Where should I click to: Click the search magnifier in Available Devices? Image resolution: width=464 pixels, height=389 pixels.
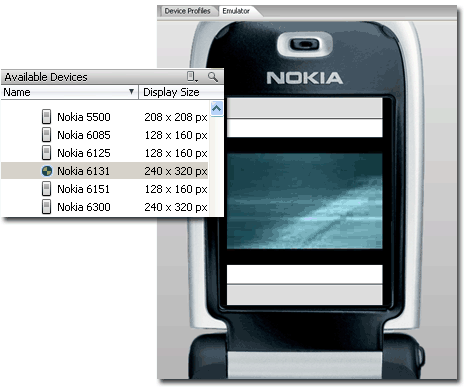coord(213,77)
